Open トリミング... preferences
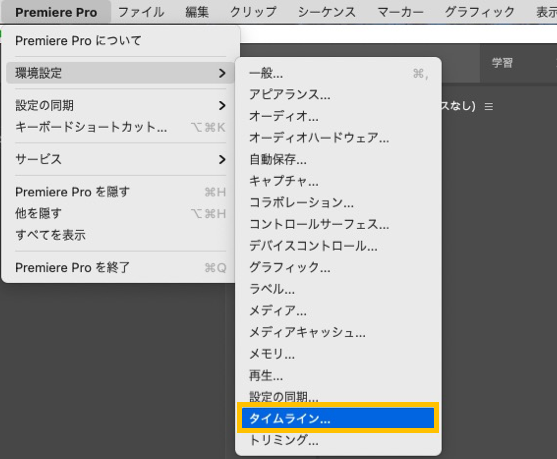 click(x=338, y=440)
